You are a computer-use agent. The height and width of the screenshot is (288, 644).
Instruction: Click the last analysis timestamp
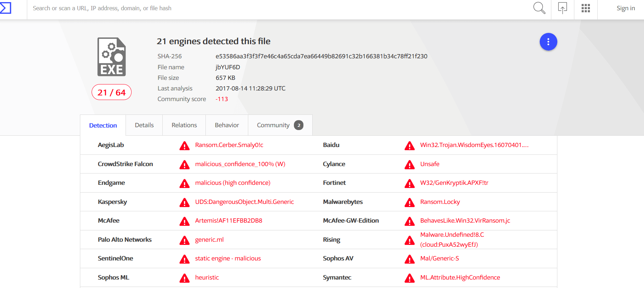250,88
